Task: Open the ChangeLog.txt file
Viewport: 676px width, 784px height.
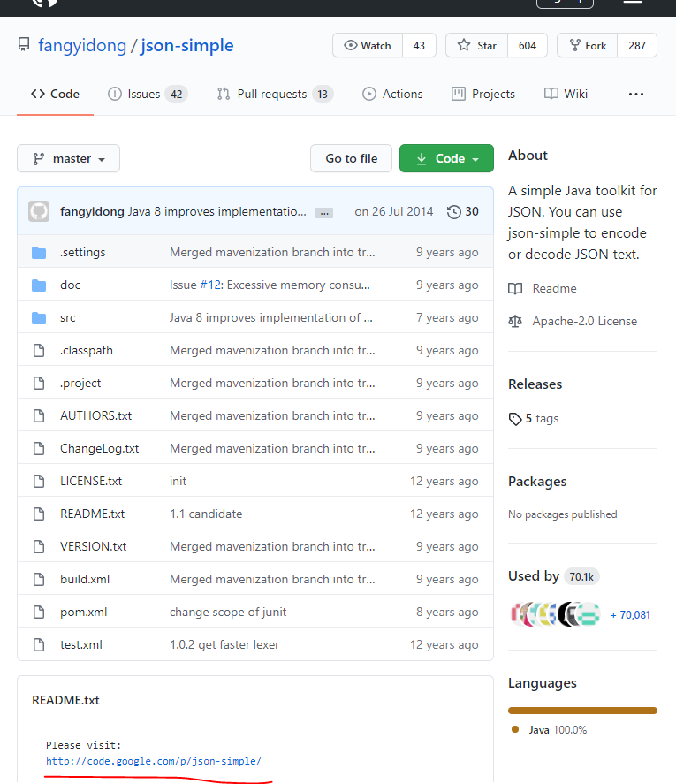Action: 100,448
